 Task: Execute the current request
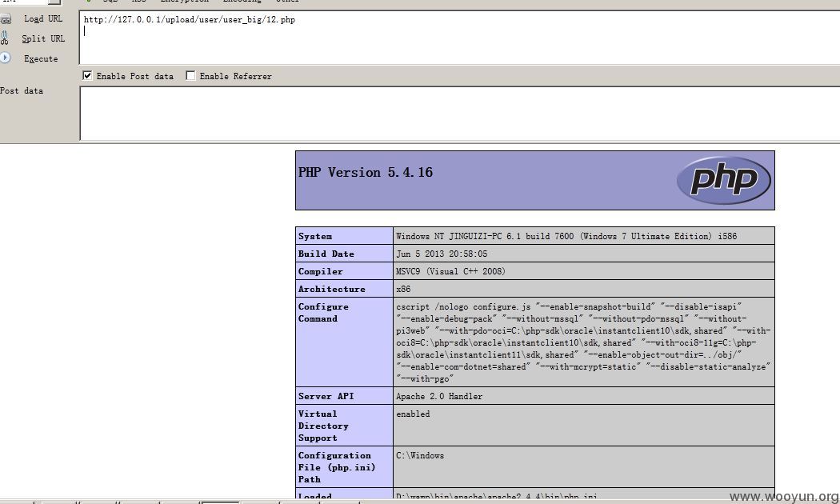point(41,58)
